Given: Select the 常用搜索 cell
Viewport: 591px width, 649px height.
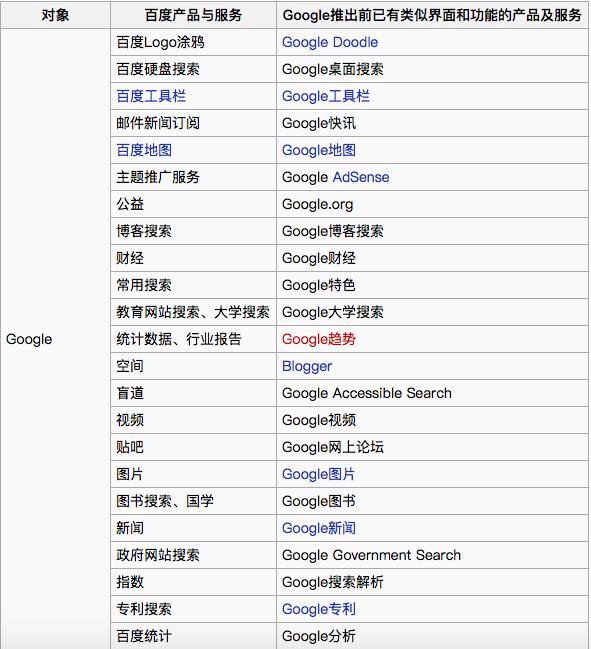Looking at the screenshot, I should (x=193, y=285).
